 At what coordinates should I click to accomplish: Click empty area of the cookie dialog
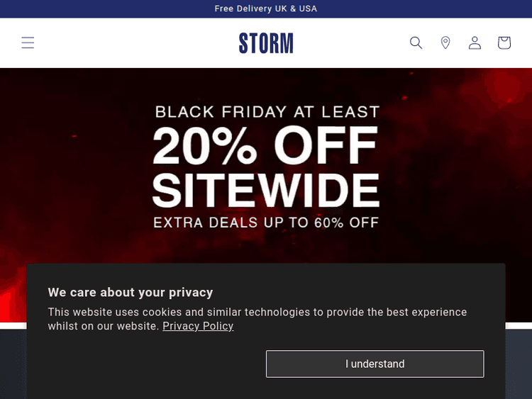(142, 365)
